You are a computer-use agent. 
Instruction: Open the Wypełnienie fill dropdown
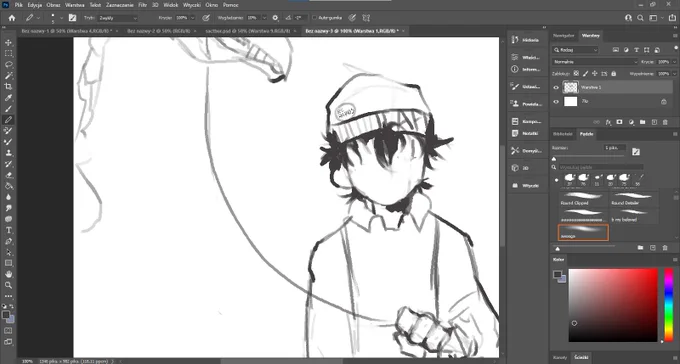pos(674,74)
